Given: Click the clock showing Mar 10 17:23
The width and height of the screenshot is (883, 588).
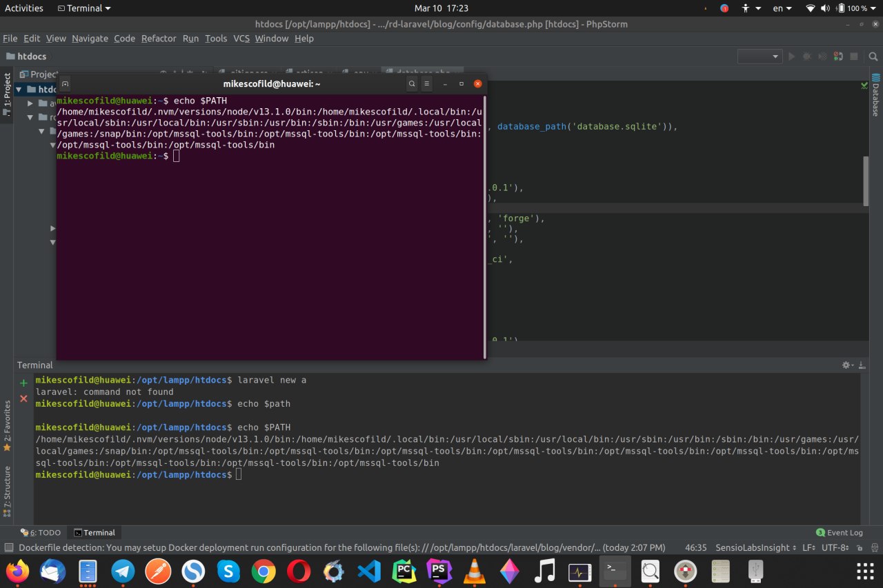Looking at the screenshot, I should [441, 8].
